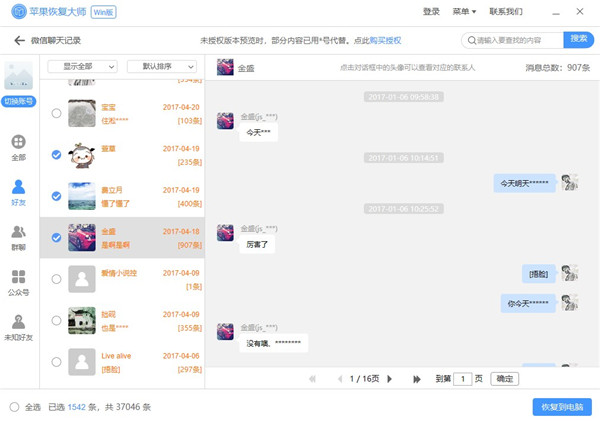This screenshot has width=600, height=421.
Task: Click 联系我们 in the title bar
Action: point(506,11)
